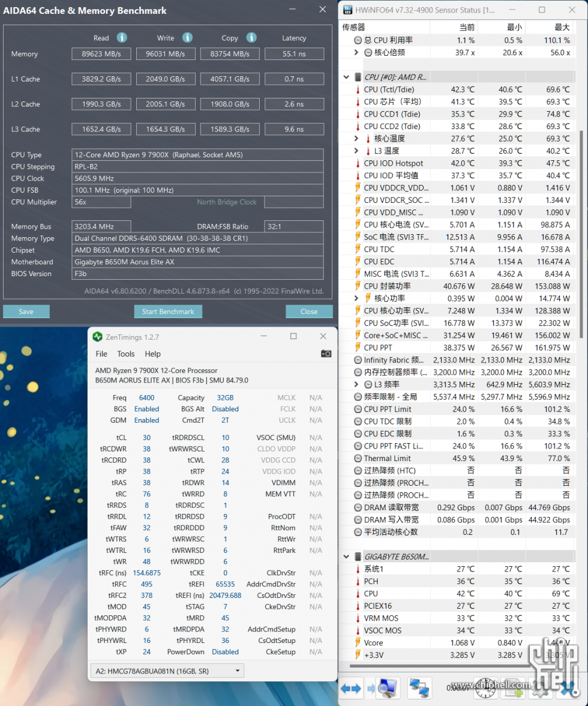Open HWiNFO sensor settings gear icon

tap(540, 688)
